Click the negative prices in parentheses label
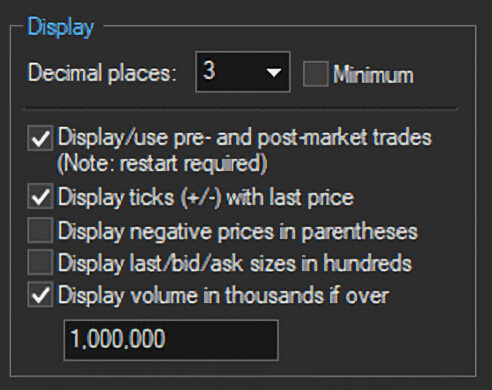This screenshot has width=492, height=390. click(237, 231)
